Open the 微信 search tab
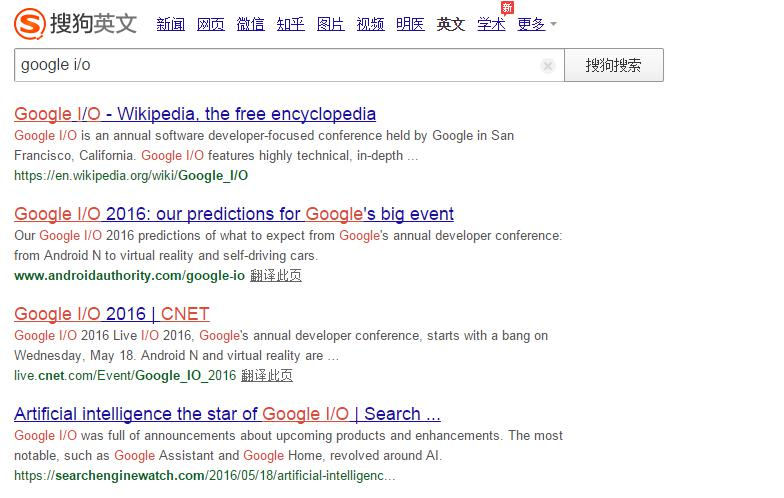The image size is (784, 498). (251, 24)
